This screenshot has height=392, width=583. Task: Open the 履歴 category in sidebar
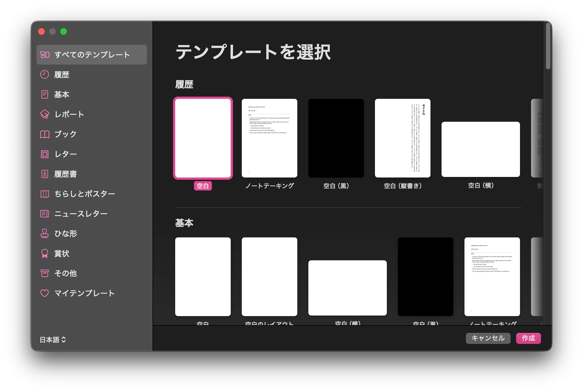click(x=92, y=75)
